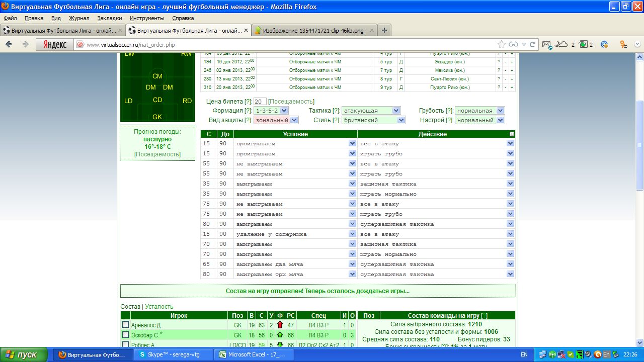Click the Состав link above player table
644x362 pixels.
click(130, 306)
